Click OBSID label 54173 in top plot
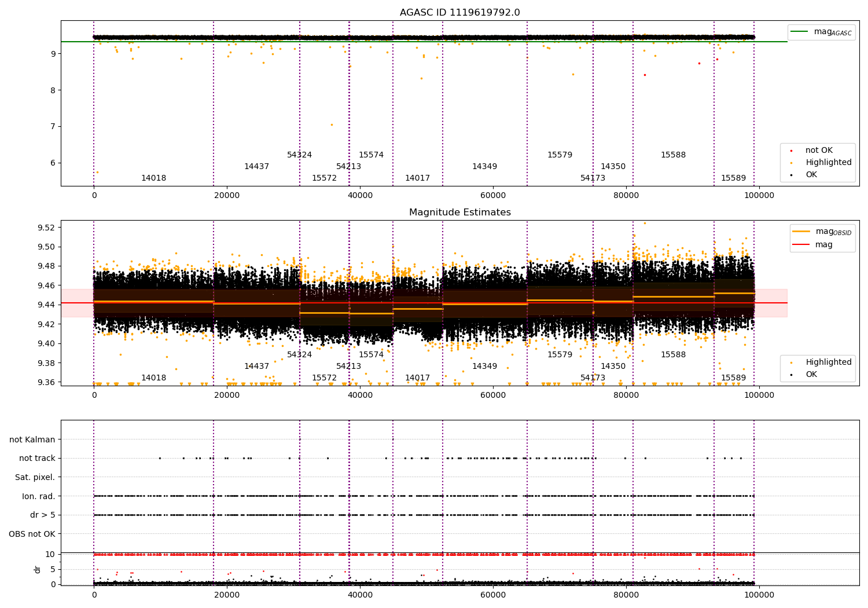The width and height of the screenshot is (868, 608). point(593,178)
